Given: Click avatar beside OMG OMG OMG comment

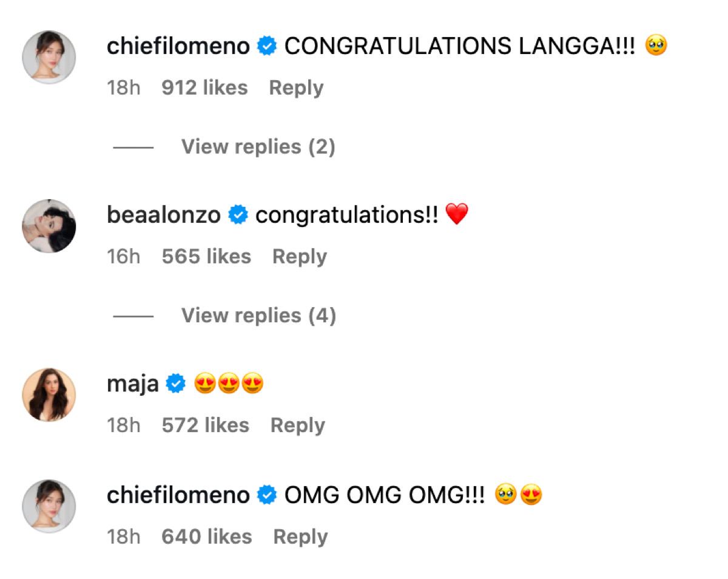Looking at the screenshot, I should (49, 506).
